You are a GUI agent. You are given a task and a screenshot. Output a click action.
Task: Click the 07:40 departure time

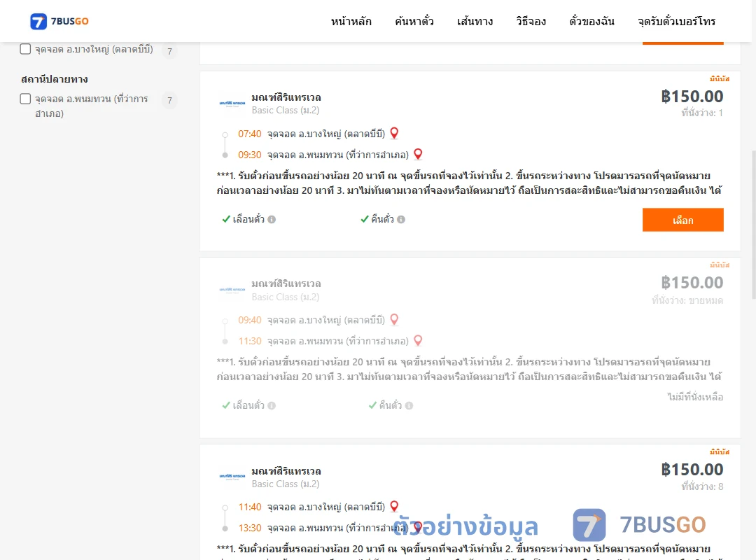[250, 134]
